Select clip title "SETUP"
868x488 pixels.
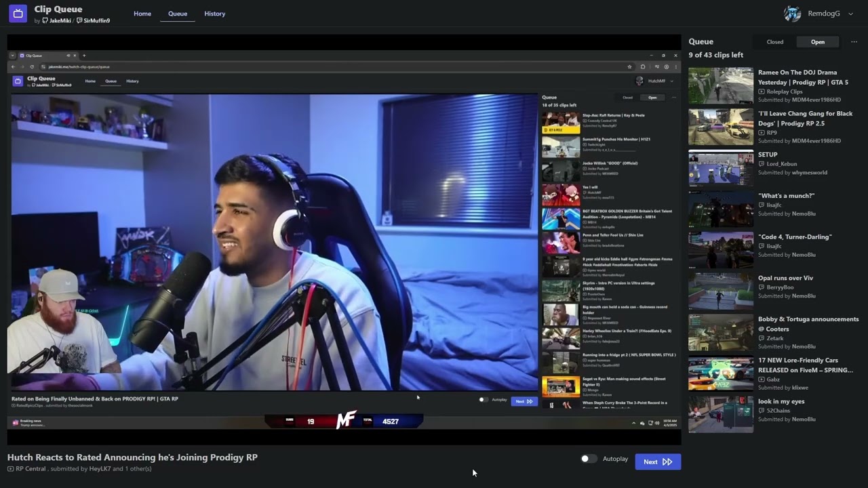(x=768, y=155)
